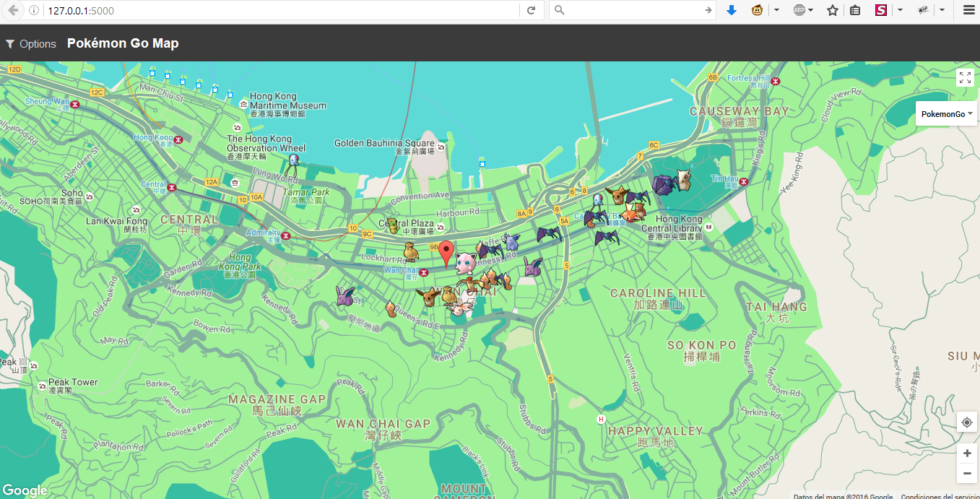
Task: Select the Tentacool near Tamar Park
Action: tap(293, 163)
